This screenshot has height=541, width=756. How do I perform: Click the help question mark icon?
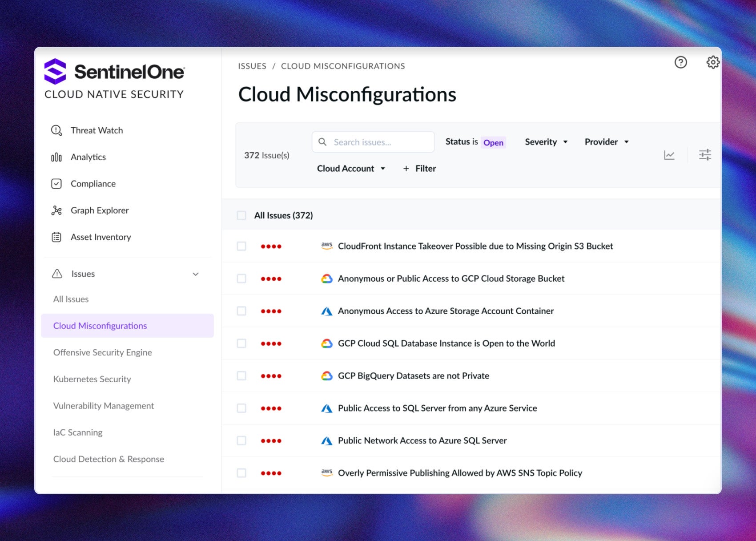(x=680, y=62)
